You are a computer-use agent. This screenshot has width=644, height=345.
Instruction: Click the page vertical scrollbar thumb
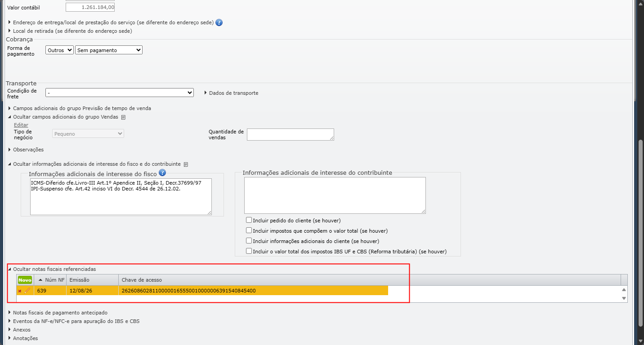pyautogui.click(x=641, y=233)
